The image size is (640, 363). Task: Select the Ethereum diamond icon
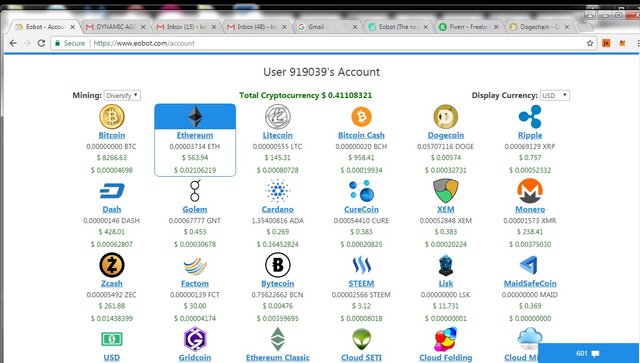[195, 117]
